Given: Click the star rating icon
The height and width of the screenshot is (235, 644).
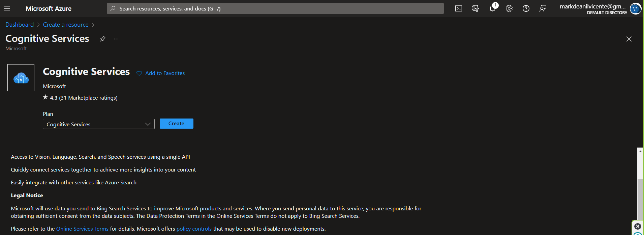Looking at the screenshot, I should pos(45,97).
